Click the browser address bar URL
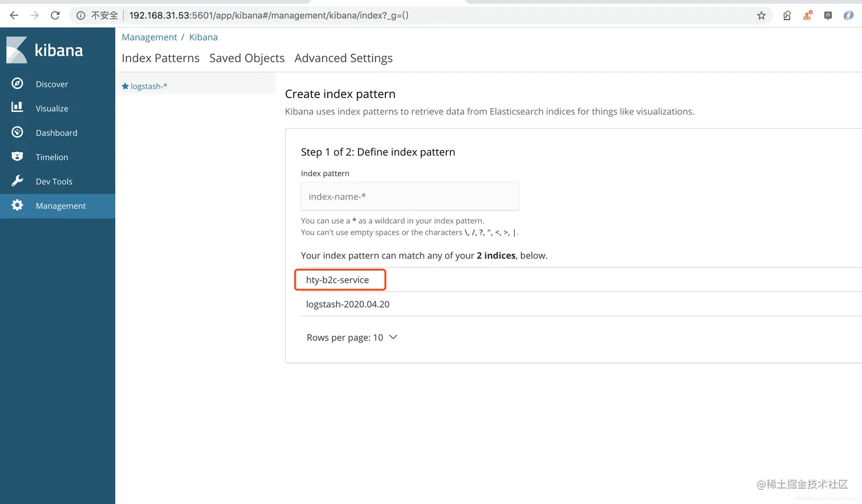This screenshot has width=862, height=504. [x=269, y=15]
